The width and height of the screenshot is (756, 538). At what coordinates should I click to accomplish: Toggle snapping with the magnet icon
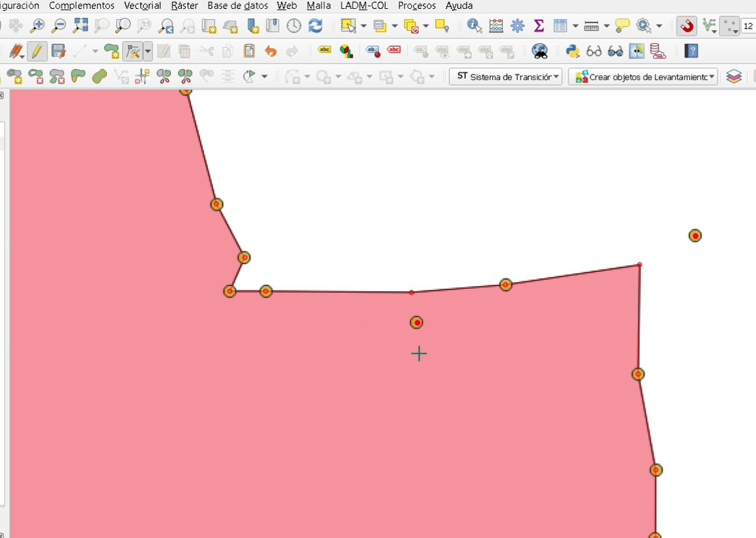pos(686,26)
